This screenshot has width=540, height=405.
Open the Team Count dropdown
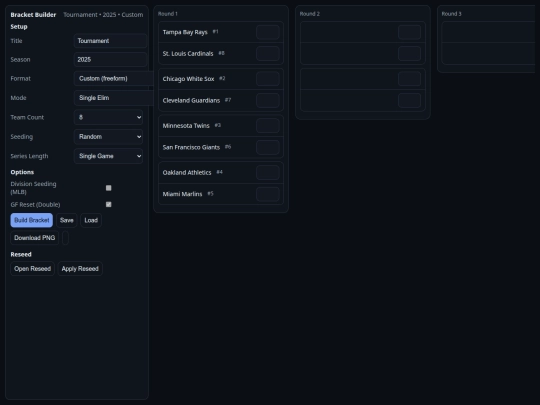point(108,117)
